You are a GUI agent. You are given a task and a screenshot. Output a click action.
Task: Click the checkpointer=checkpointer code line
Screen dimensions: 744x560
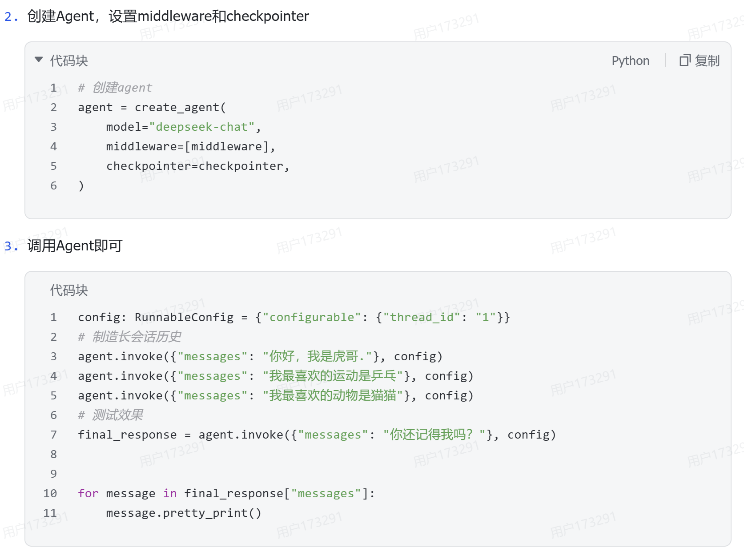pyautogui.click(x=197, y=166)
